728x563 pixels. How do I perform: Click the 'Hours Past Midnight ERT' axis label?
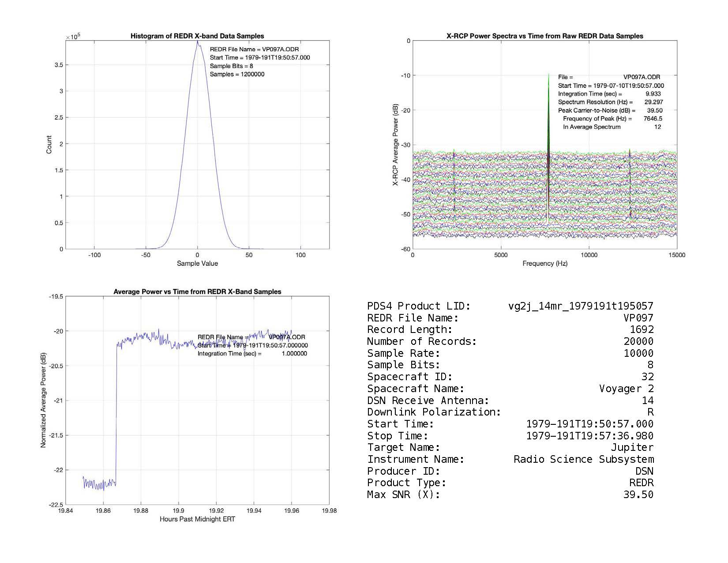pos(197,519)
